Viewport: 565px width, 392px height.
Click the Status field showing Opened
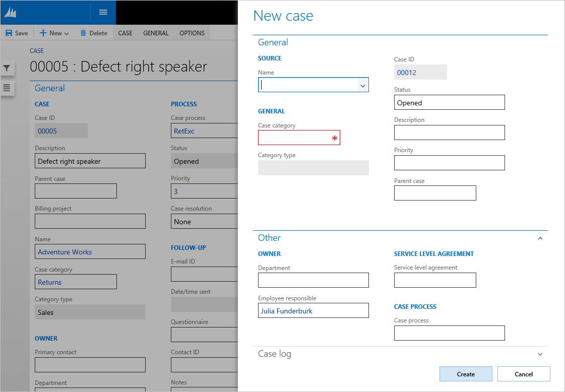[x=450, y=102]
